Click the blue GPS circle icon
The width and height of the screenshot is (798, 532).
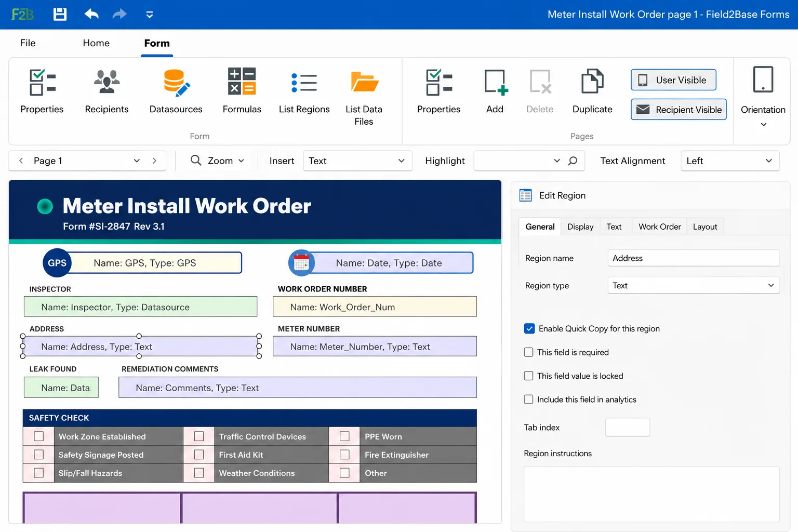tap(57, 263)
